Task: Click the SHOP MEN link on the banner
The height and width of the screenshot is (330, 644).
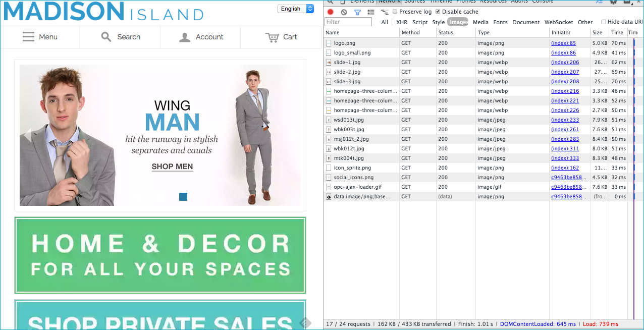Action: coord(172,167)
